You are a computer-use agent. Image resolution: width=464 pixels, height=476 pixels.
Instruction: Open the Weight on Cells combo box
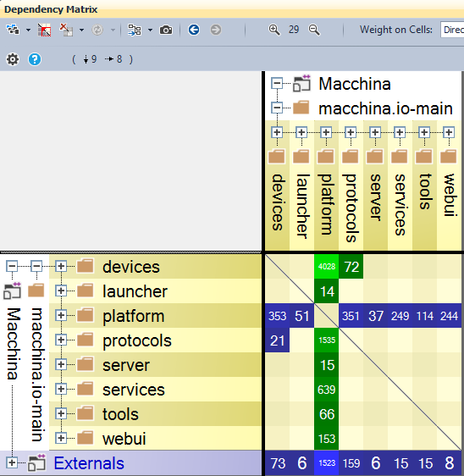(452, 30)
